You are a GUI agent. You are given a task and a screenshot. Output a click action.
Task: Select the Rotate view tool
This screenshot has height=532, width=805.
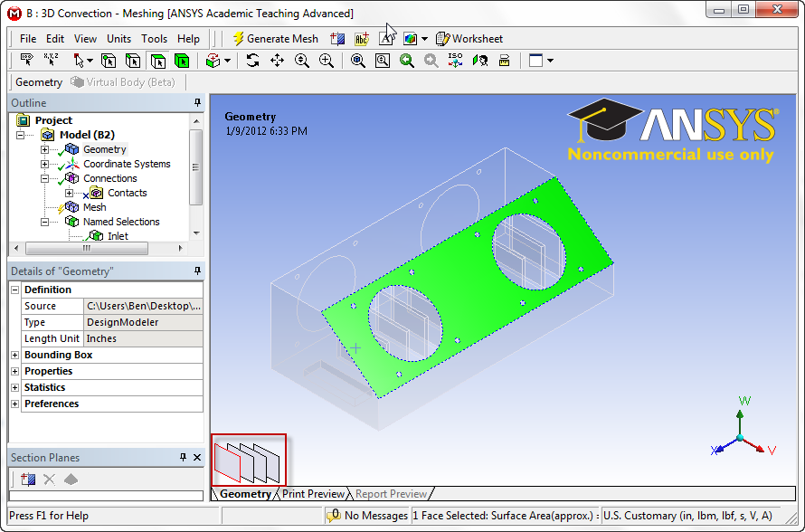coord(252,60)
